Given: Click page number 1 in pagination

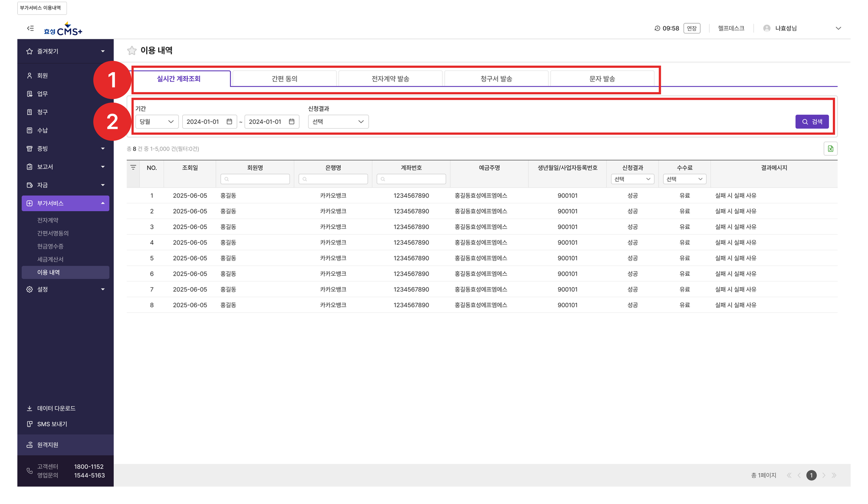Looking at the screenshot, I should tap(811, 476).
